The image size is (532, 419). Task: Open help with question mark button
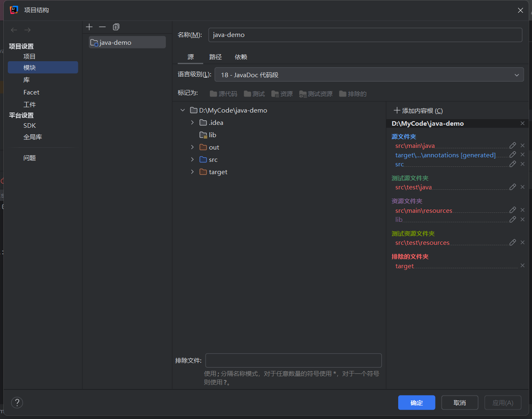tap(17, 403)
